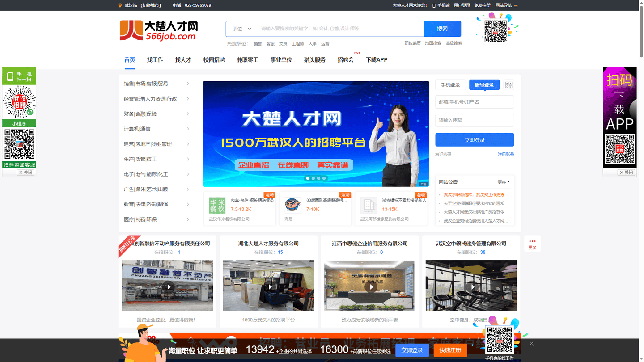Click the 大楚人才网 hero banner image
644x362 pixels.
(316, 134)
